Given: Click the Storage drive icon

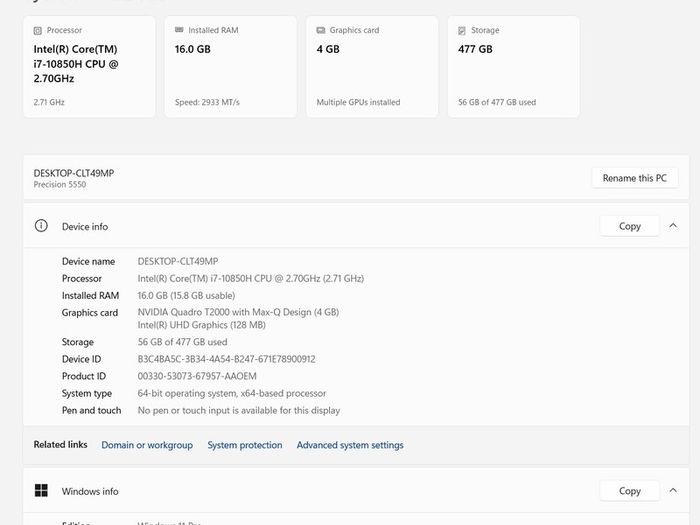Looking at the screenshot, I should 462,30.
